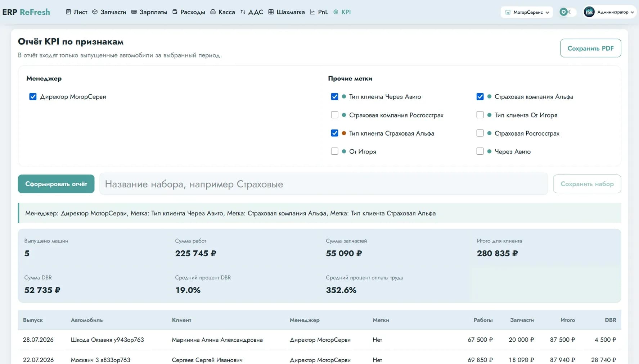
Task: Click client Сергеев Сергей Иванович
Action: (x=207, y=360)
